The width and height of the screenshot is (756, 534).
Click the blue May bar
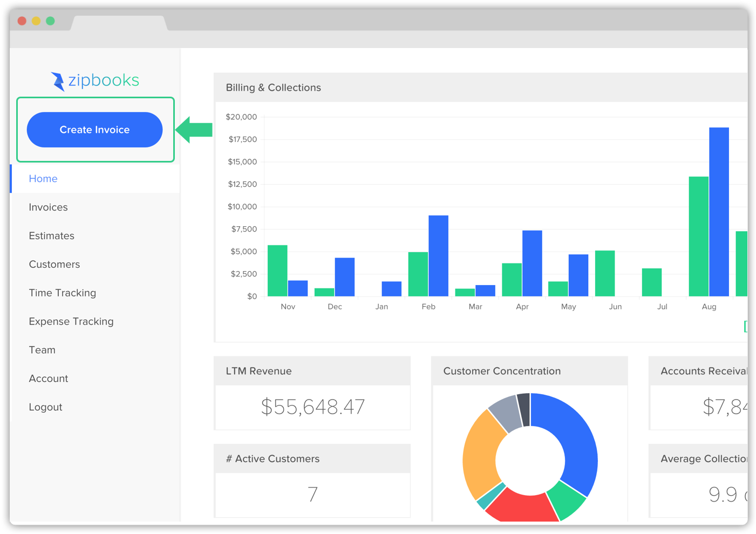click(578, 275)
